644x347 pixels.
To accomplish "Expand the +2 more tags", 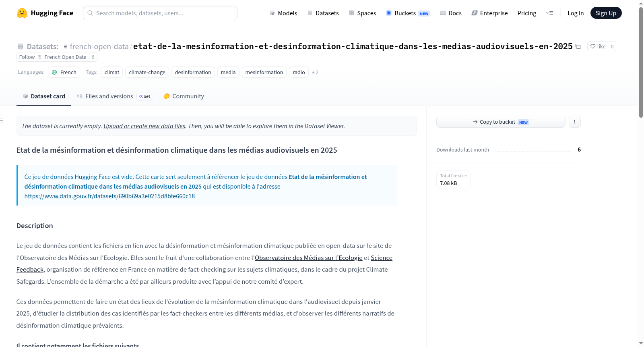I will 315,72.
